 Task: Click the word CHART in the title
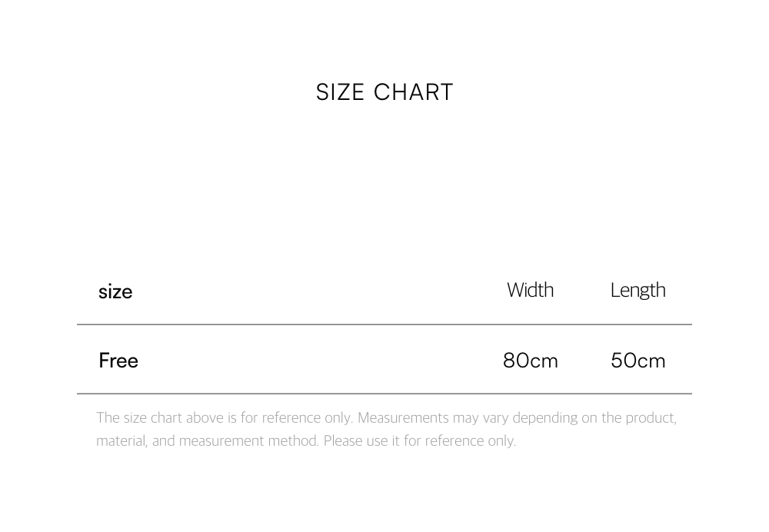414,92
